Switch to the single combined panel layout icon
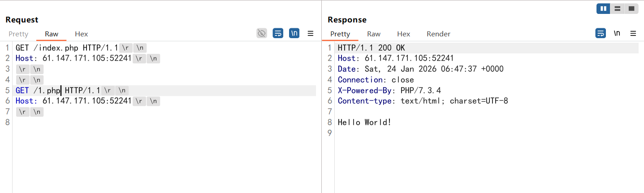644x193 pixels. click(x=631, y=9)
